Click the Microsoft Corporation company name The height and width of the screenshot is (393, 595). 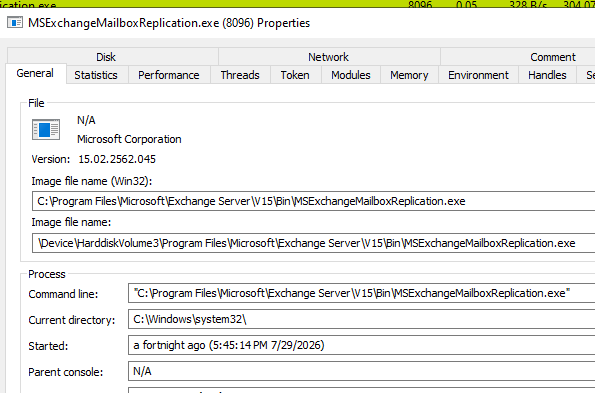pyautogui.click(x=129, y=139)
